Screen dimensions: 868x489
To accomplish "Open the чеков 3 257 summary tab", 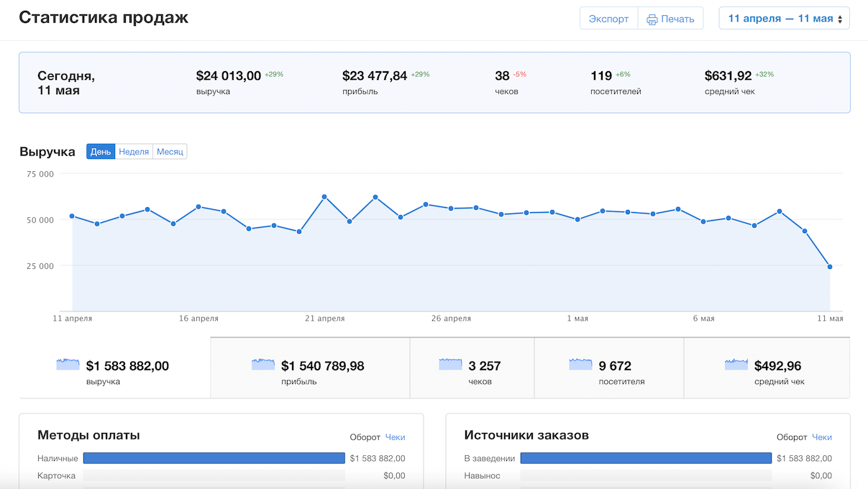I will pos(472,367).
